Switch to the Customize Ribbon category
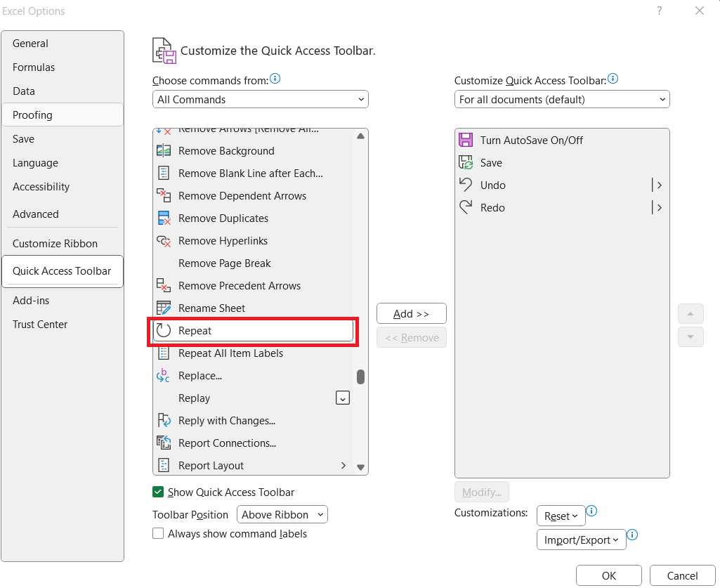Screen dimensions: 720x588 click(63, 244)
